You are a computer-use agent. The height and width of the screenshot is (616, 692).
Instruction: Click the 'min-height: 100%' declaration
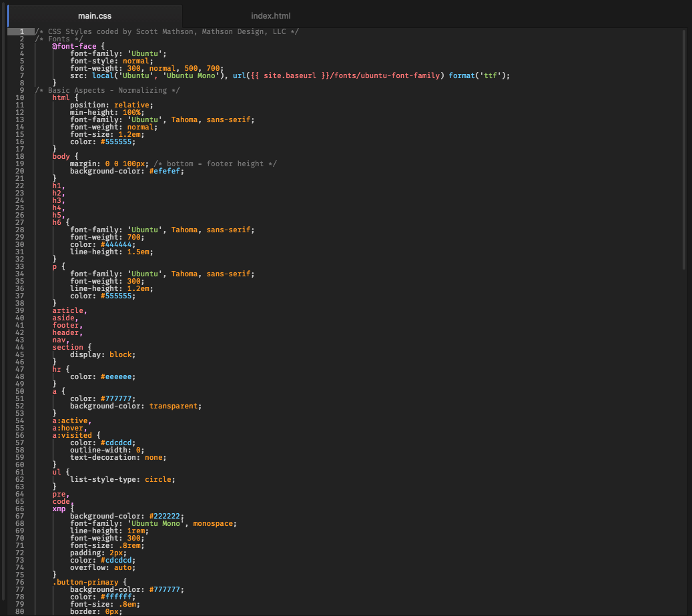(x=107, y=113)
